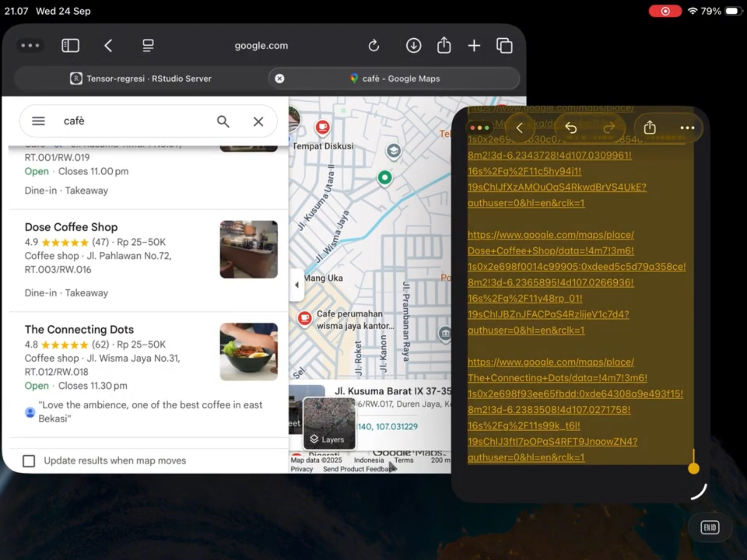This screenshot has width=747, height=560.
Task: Clear the cafè search with X
Action: coord(258,121)
